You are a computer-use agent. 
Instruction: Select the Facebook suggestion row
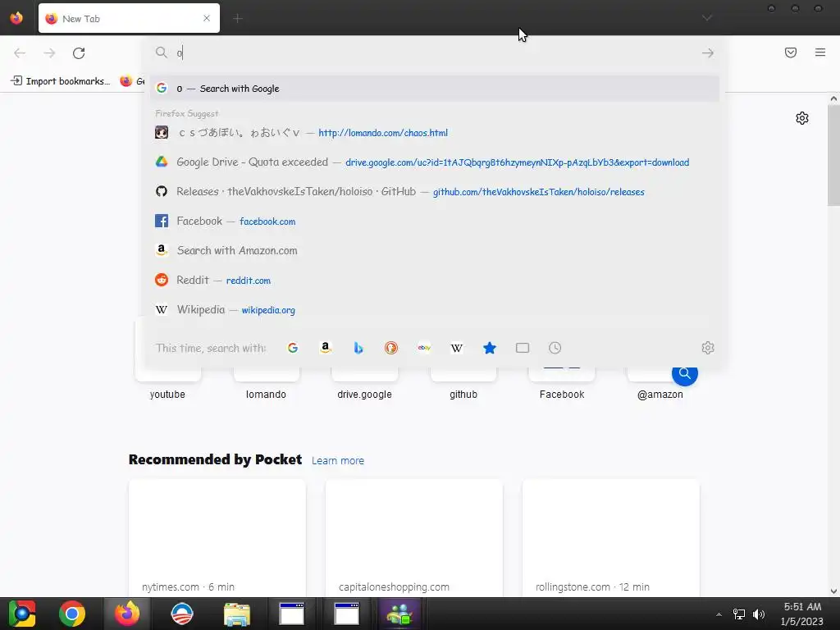(x=435, y=221)
